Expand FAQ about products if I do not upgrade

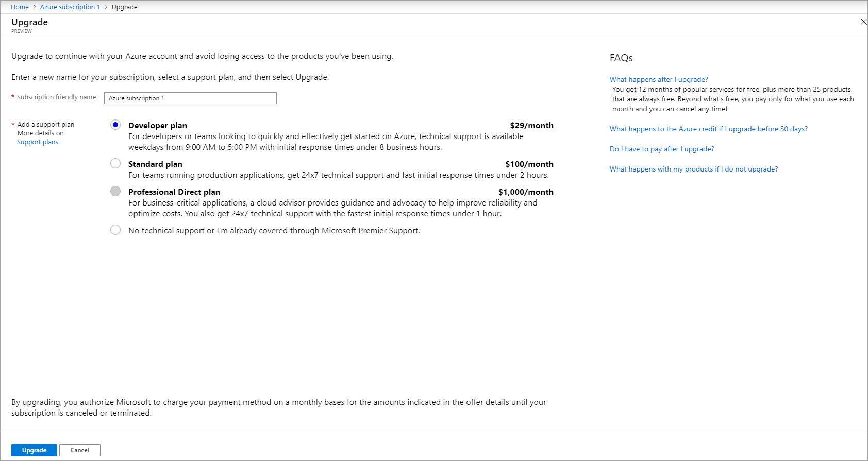[x=694, y=169]
